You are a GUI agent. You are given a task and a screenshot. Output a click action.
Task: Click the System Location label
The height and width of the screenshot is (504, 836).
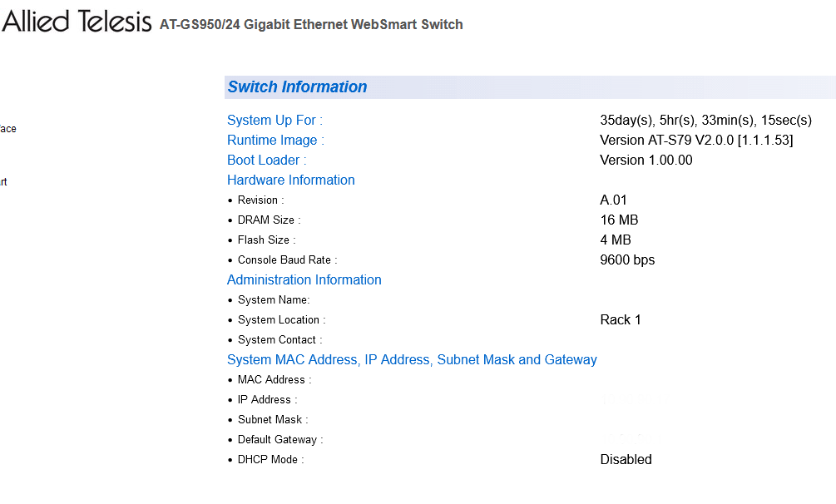pyautogui.click(x=281, y=320)
